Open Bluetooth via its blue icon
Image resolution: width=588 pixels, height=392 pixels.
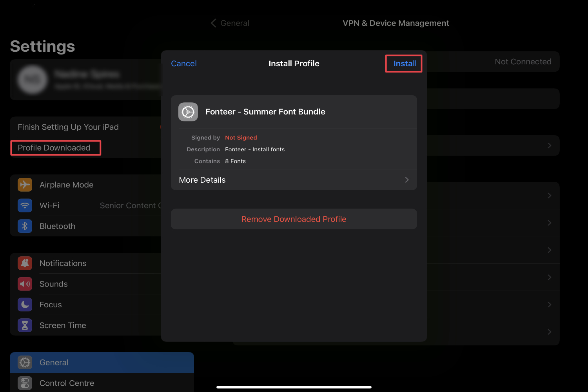pos(25,226)
